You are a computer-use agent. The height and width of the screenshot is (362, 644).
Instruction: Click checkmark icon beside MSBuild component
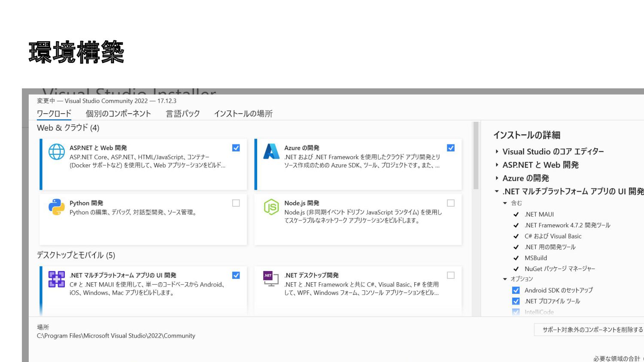pyautogui.click(x=516, y=258)
